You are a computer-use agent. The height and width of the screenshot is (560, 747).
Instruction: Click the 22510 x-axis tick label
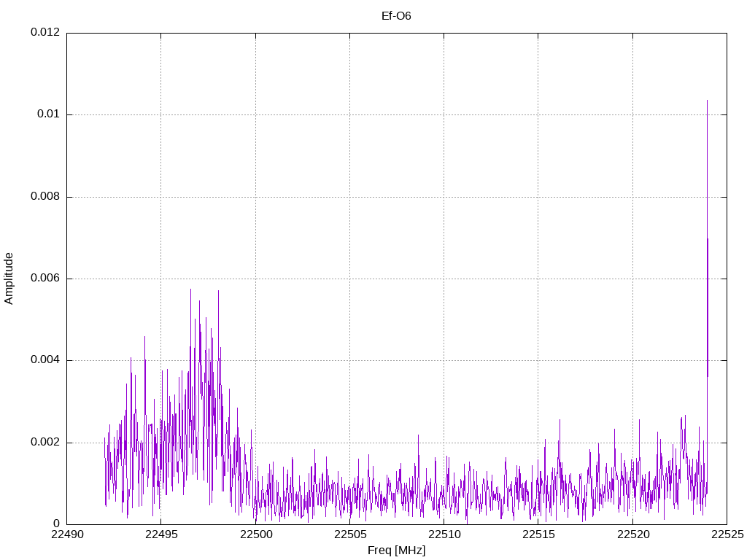(444, 534)
